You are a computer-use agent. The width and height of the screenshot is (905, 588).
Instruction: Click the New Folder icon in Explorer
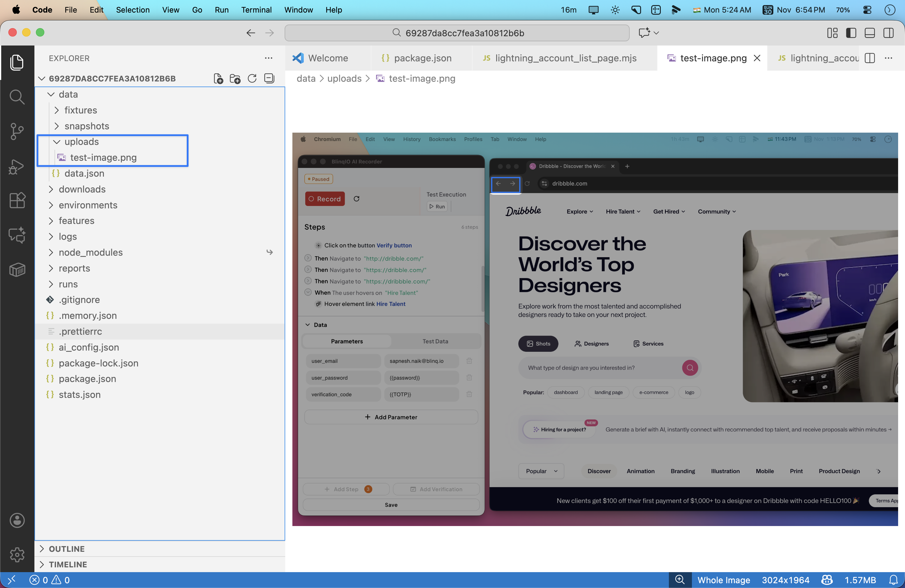[x=235, y=79]
